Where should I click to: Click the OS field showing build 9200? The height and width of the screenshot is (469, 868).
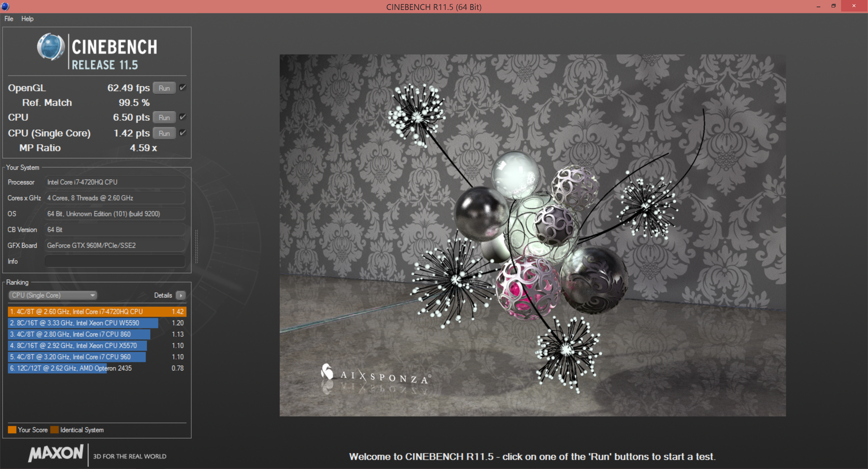pos(115,214)
